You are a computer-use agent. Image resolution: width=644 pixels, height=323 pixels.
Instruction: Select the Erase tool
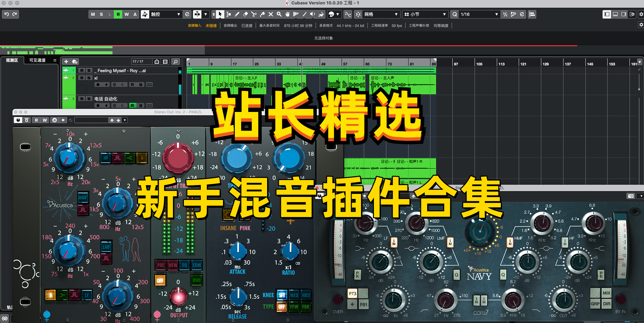pyautogui.click(x=246, y=14)
